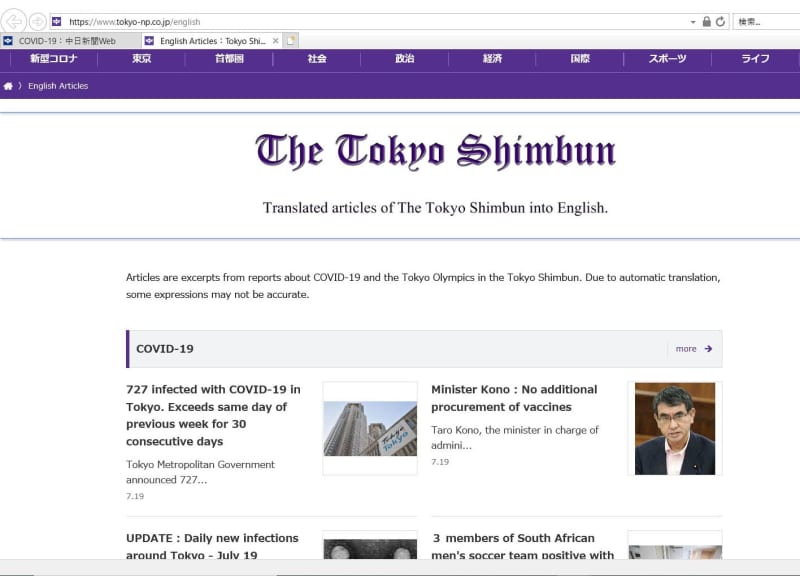Open the 社会 menu

[x=317, y=59]
